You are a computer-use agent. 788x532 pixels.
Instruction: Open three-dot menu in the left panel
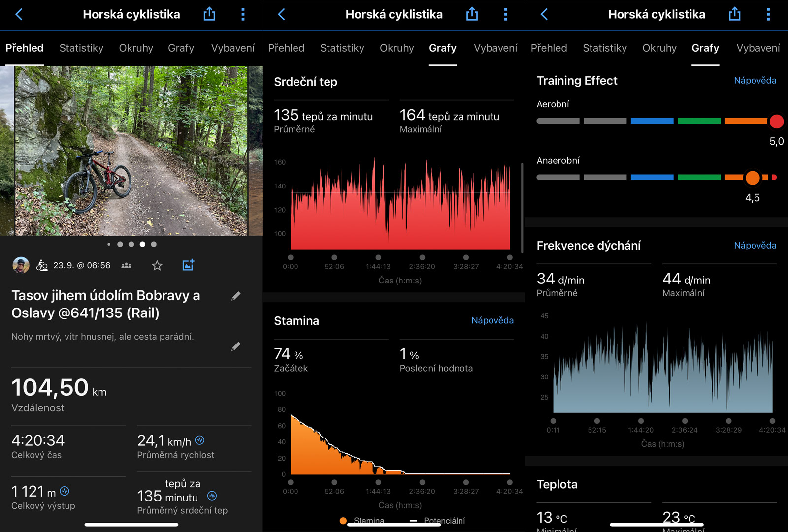coord(243,14)
